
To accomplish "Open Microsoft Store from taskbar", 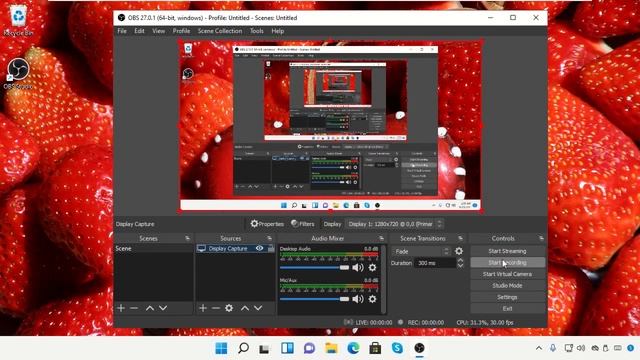I will pyautogui.click(x=375, y=348).
